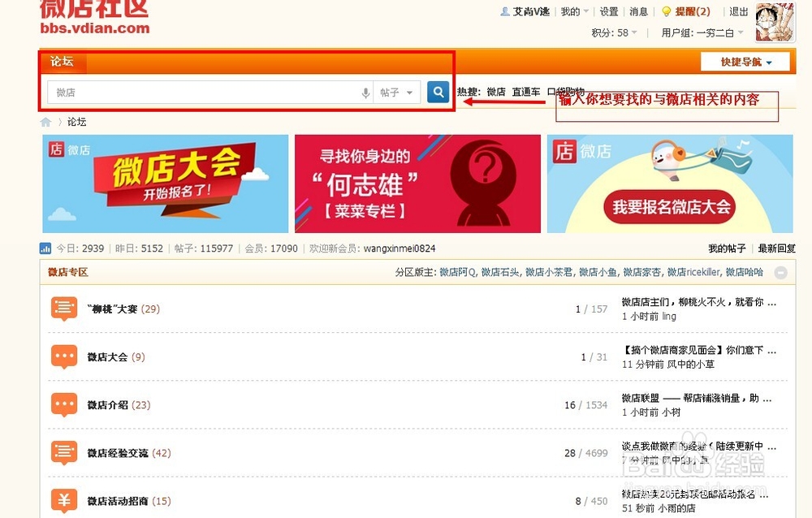
Task: Open 消息 in top menu
Action: point(638,11)
